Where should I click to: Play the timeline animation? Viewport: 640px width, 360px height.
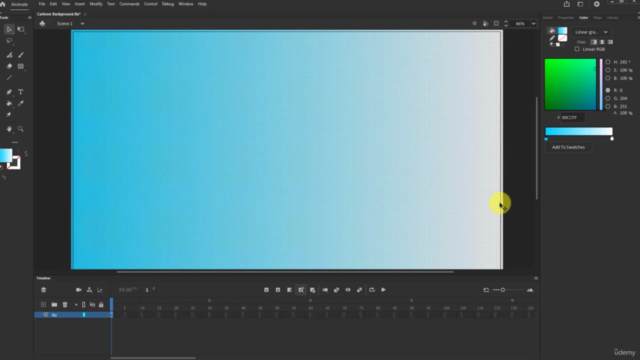pyautogui.click(x=383, y=290)
